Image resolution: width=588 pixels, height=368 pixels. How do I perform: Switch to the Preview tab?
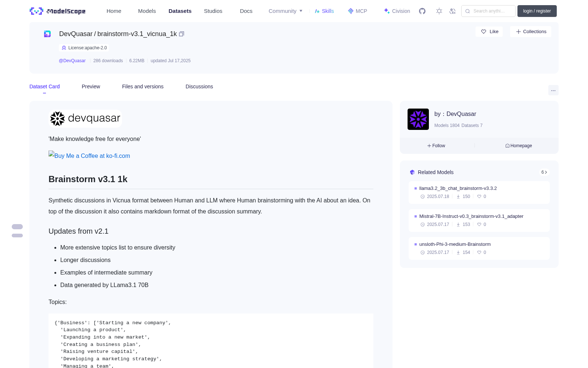(91, 86)
